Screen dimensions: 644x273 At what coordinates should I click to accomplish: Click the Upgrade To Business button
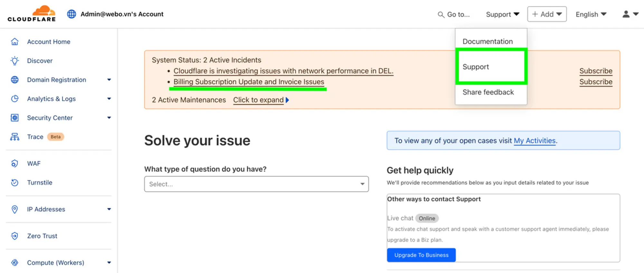[421, 255]
